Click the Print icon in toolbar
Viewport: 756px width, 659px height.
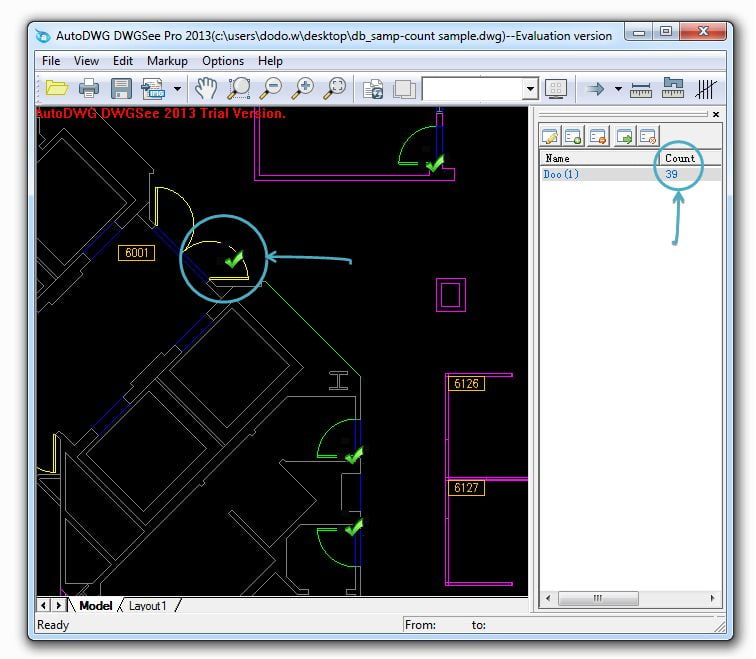coord(89,89)
